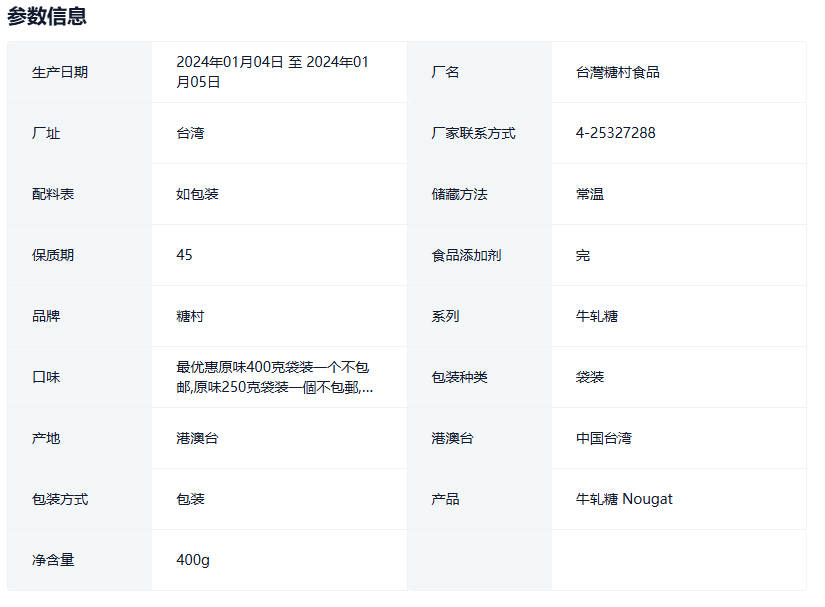Click the 中国台湾 value

tap(603, 438)
